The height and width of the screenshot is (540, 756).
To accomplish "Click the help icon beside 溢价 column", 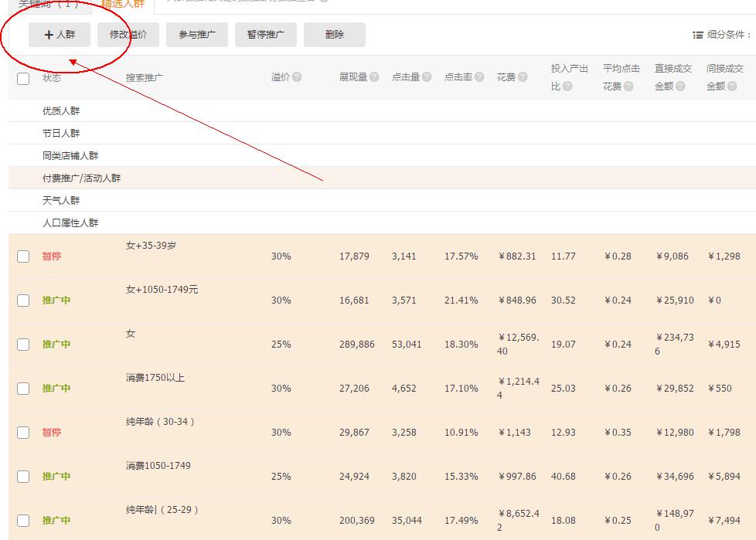I will [299, 78].
